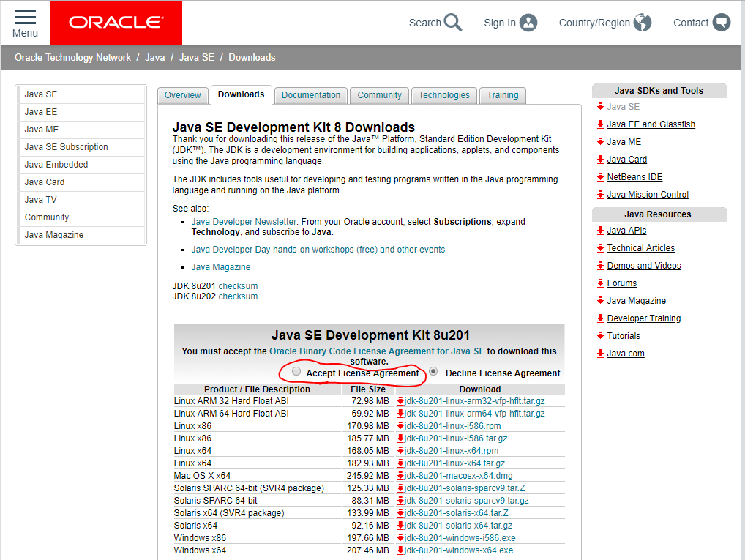Open Java EE in left sidebar
745x560 pixels.
pos(81,112)
